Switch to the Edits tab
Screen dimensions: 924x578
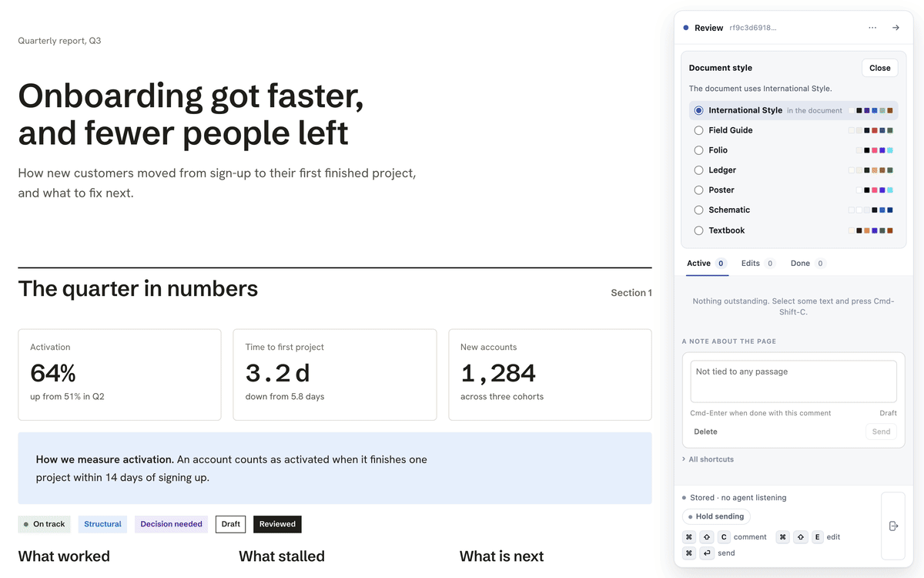758,264
